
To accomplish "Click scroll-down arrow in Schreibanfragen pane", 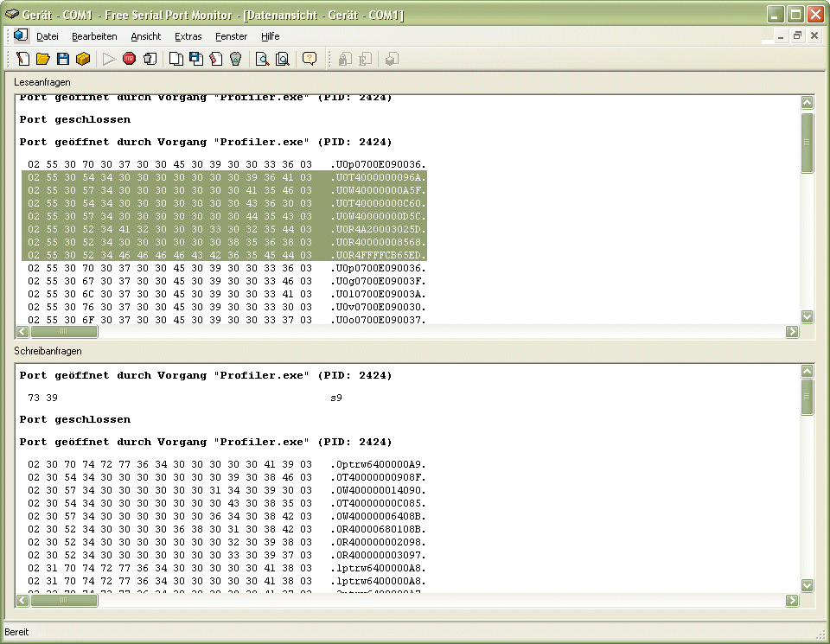I will click(x=808, y=585).
